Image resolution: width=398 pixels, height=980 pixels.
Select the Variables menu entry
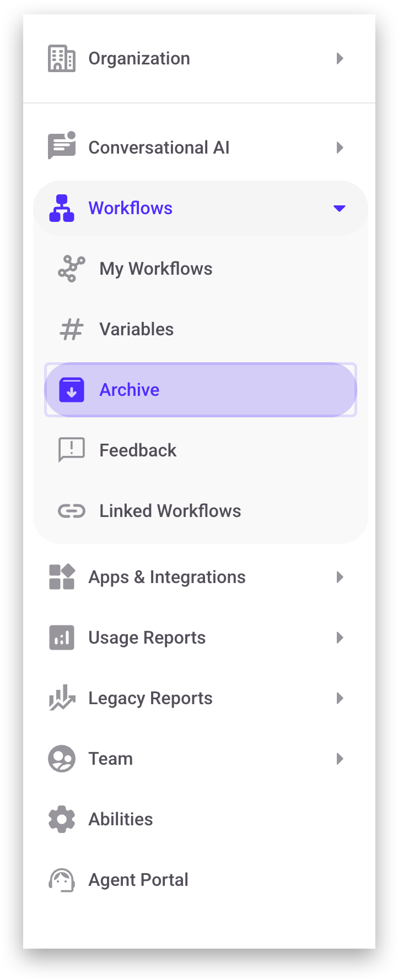pyautogui.click(x=137, y=329)
